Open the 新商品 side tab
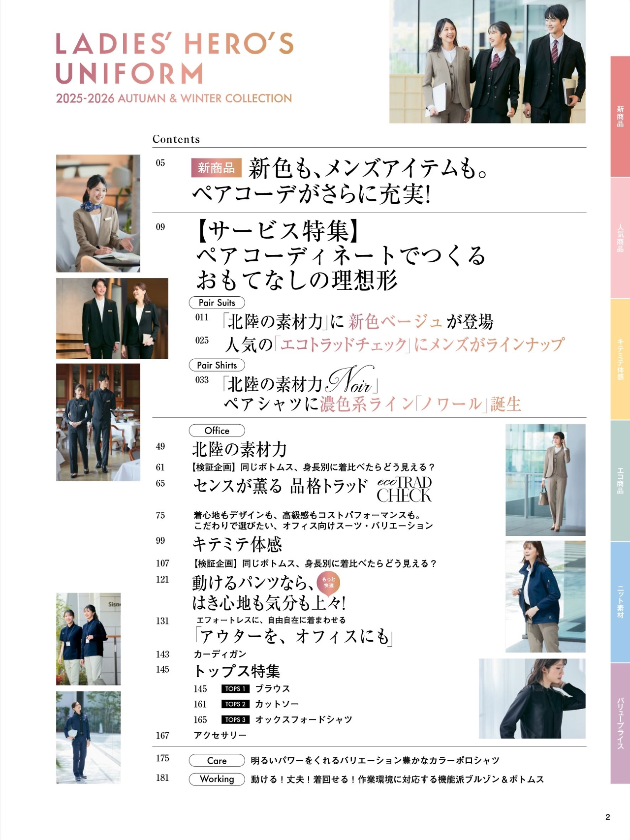This screenshot has width=630, height=840. coord(620,117)
